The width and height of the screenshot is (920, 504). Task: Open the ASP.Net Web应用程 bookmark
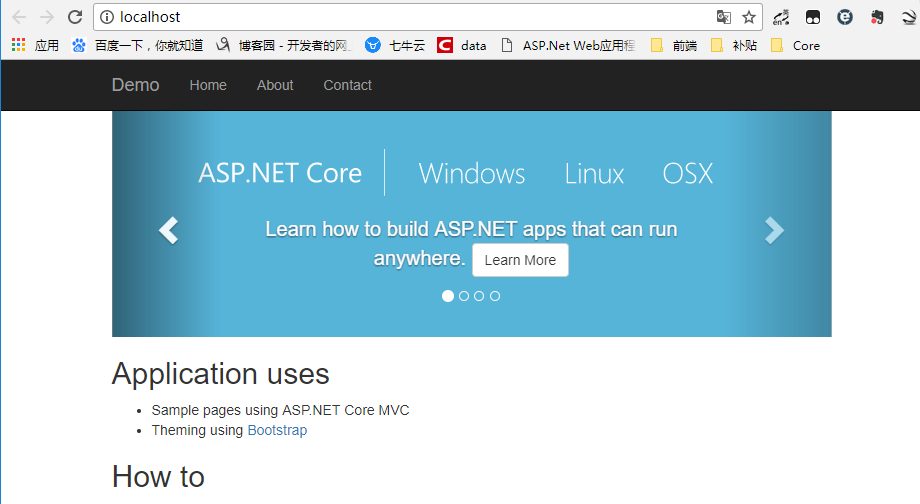click(x=568, y=45)
